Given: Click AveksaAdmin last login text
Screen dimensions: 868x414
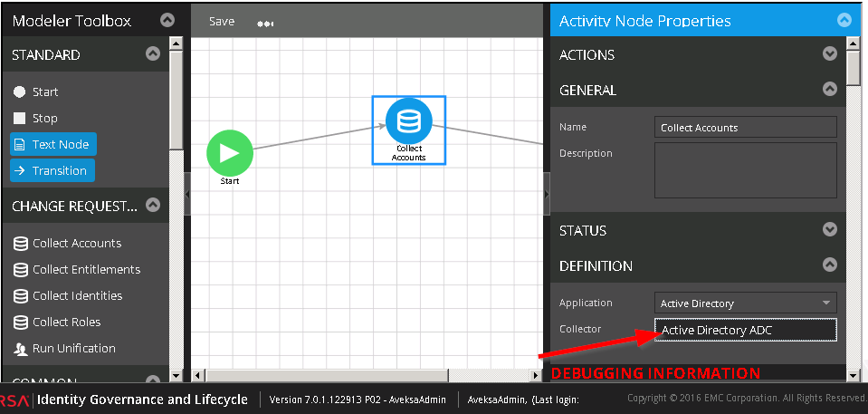Looking at the screenshot, I should [523, 400].
